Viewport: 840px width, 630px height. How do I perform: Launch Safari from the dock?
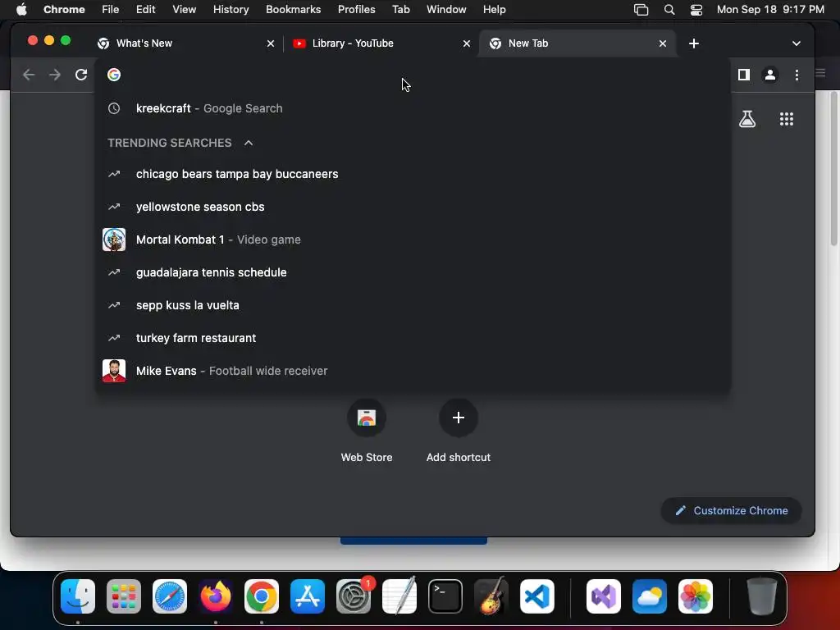170,596
